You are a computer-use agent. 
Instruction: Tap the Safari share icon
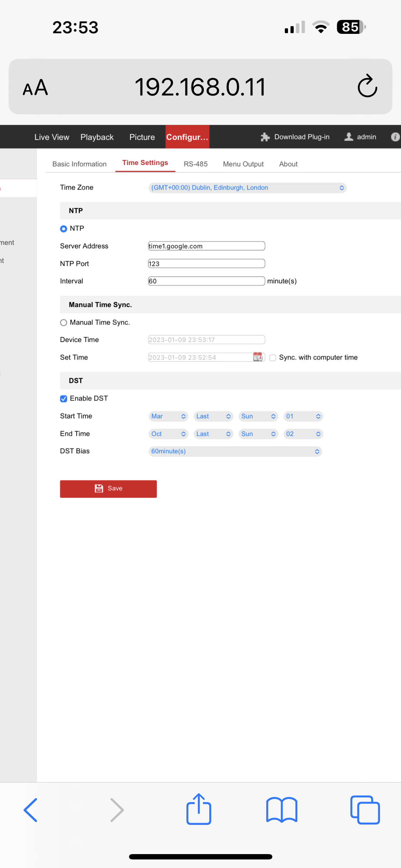(x=199, y=810)
